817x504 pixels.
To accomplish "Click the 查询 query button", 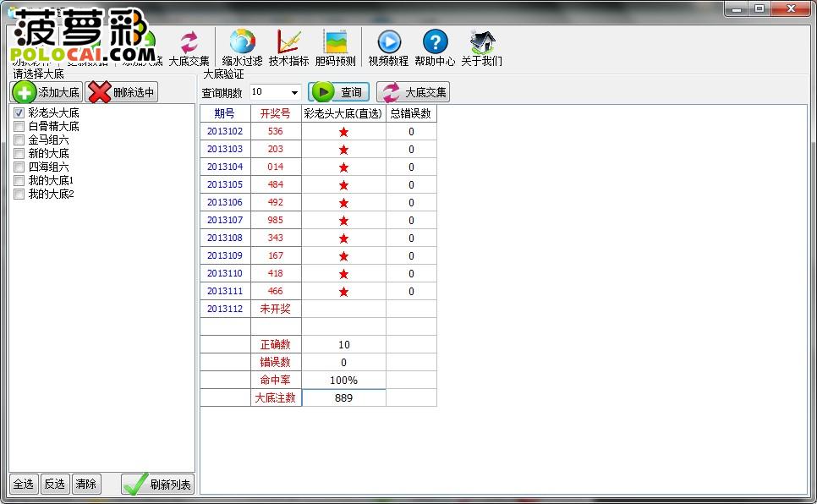I will click(x=339, y=92).
